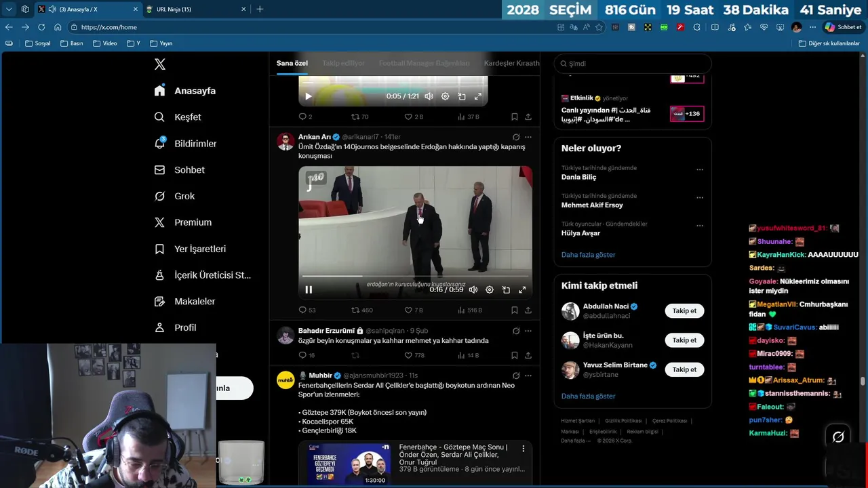Open floating Grok button at corner

(838, 437)
